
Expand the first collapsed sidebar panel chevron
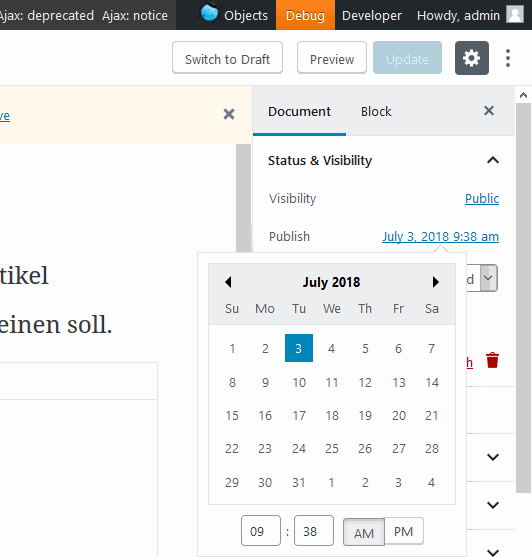tap(493, 457)
